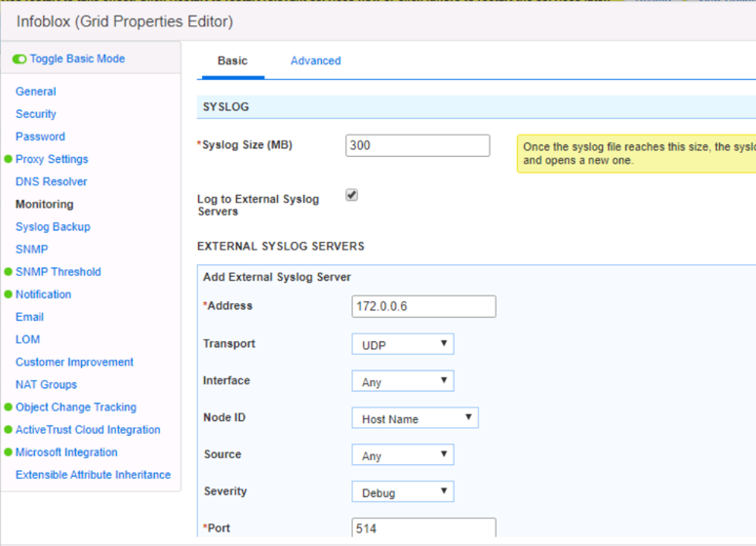Select the Basic tab
The height and width of the screenshot is (546, 756).
point(232,60)
